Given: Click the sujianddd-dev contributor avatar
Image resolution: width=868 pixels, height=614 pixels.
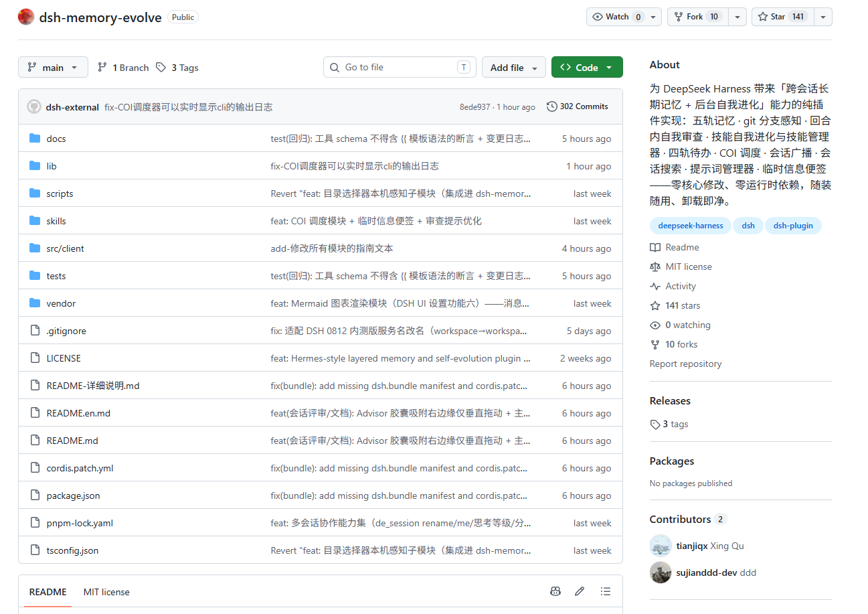Looking at the screenshot, I should pos(661,572).
